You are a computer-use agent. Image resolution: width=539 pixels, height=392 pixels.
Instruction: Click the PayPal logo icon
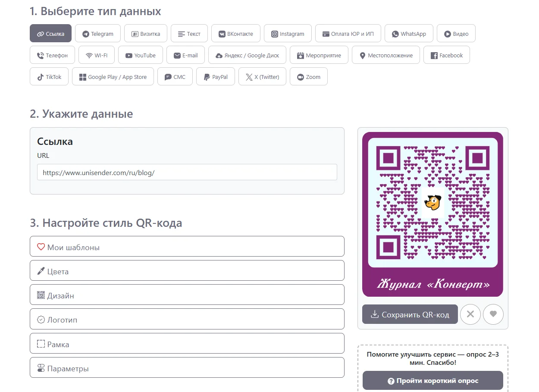207,77
